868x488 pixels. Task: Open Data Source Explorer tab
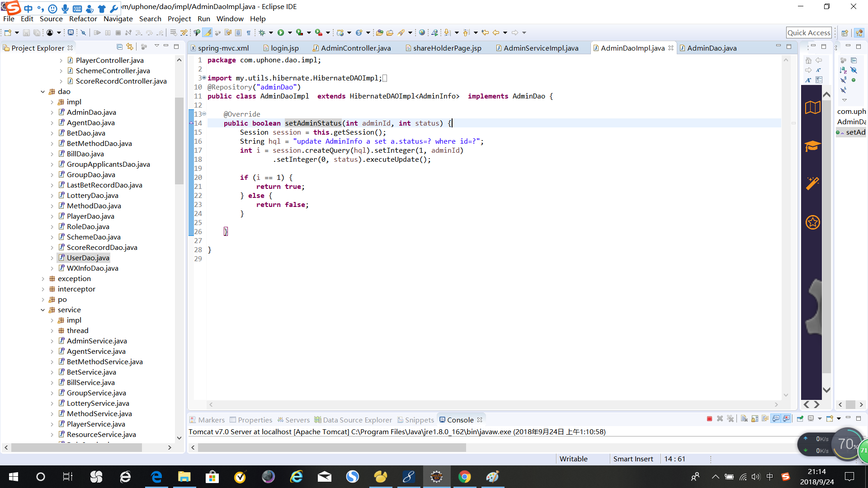tap(353, 420)
